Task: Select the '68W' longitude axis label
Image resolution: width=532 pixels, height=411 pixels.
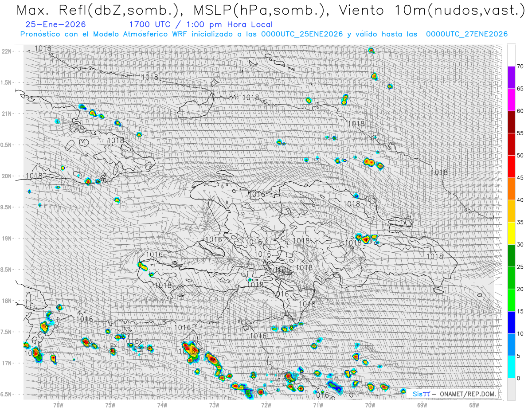Action: tap(474, 405)
